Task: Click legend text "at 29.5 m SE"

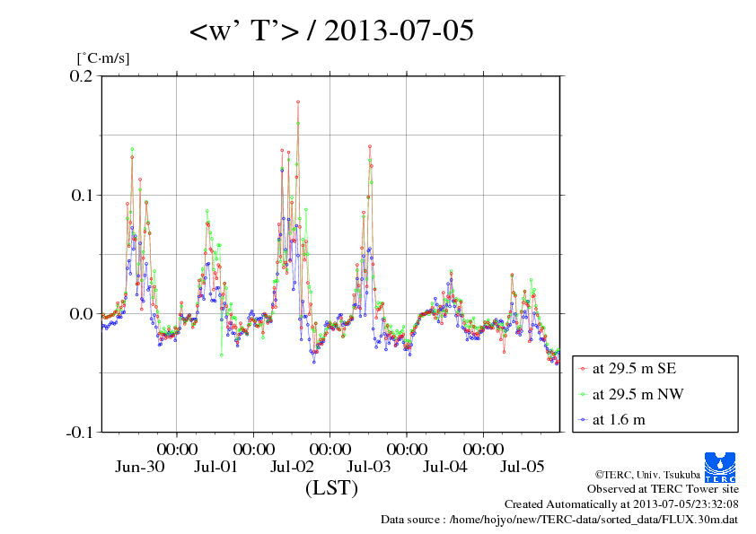Action: [x=635, y=369]
